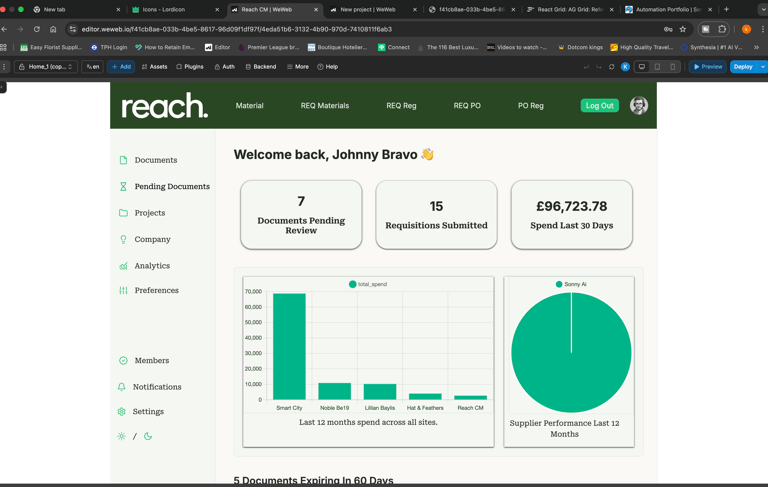Switch to the Automation Portfolio tab
The height and width of the screenshot is (487, 768).
[669, 9]
